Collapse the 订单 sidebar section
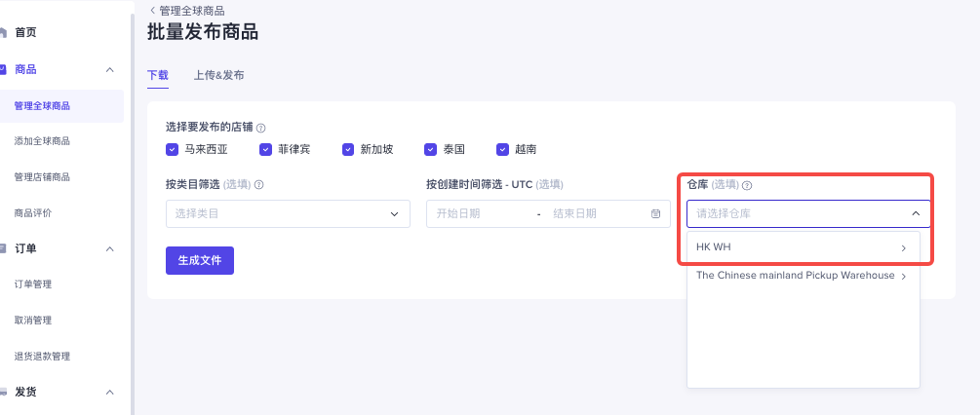 tap(110, 249)
